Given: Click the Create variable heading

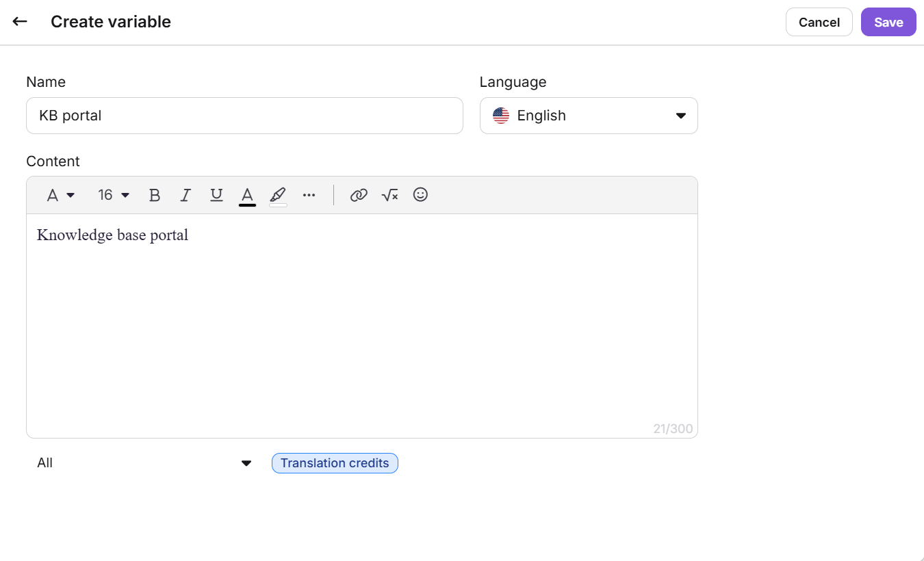Looking at the screenshot, I should pos(110,21).
